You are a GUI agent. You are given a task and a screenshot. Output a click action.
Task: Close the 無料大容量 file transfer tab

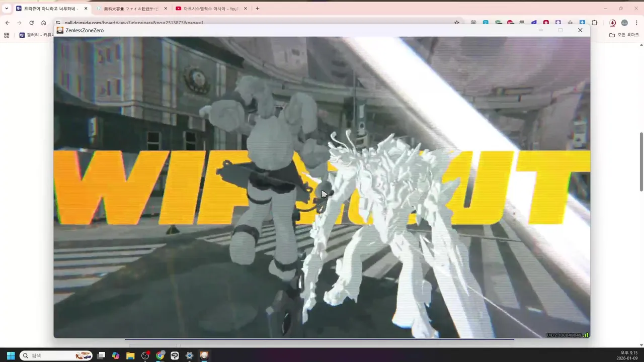point(166,9)
